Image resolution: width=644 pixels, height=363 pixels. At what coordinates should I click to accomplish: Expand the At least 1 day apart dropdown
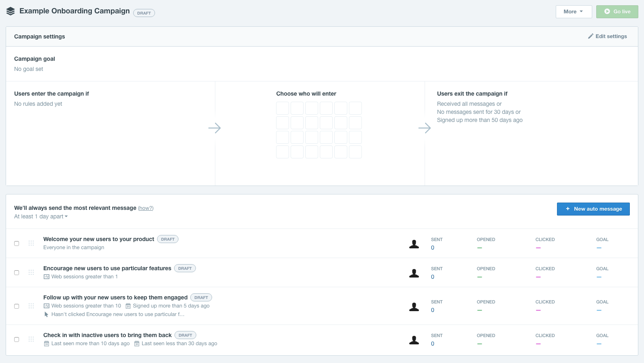[41, 216]
